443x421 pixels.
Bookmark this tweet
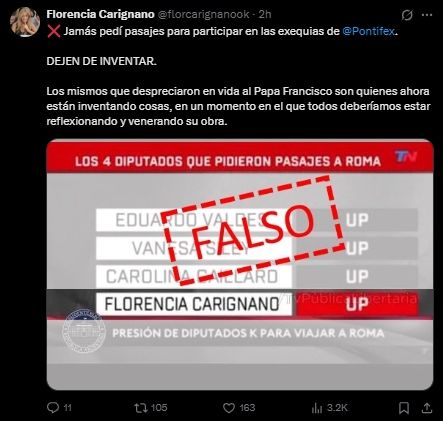pos(404,408)
